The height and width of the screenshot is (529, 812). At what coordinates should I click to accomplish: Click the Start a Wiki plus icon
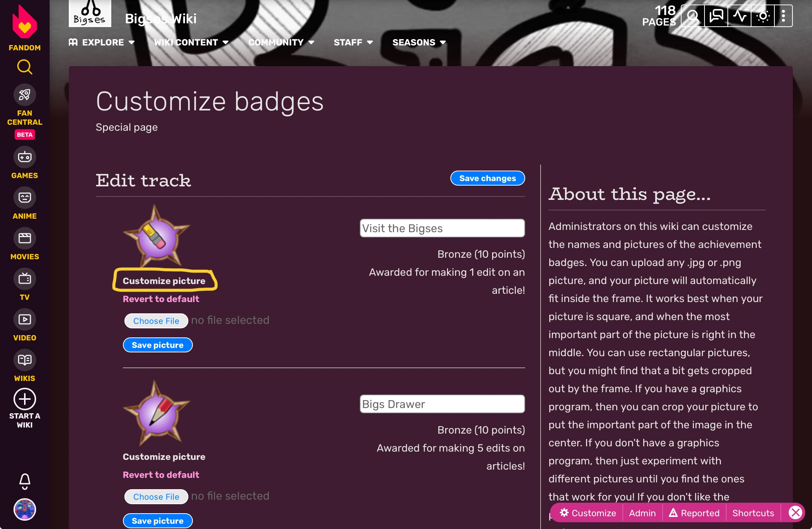[24, 399]
